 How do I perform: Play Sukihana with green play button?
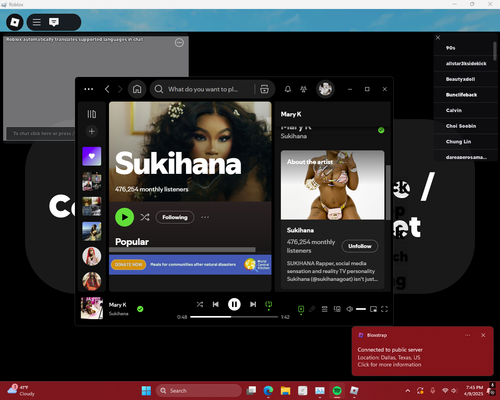[x=124, y=217]
